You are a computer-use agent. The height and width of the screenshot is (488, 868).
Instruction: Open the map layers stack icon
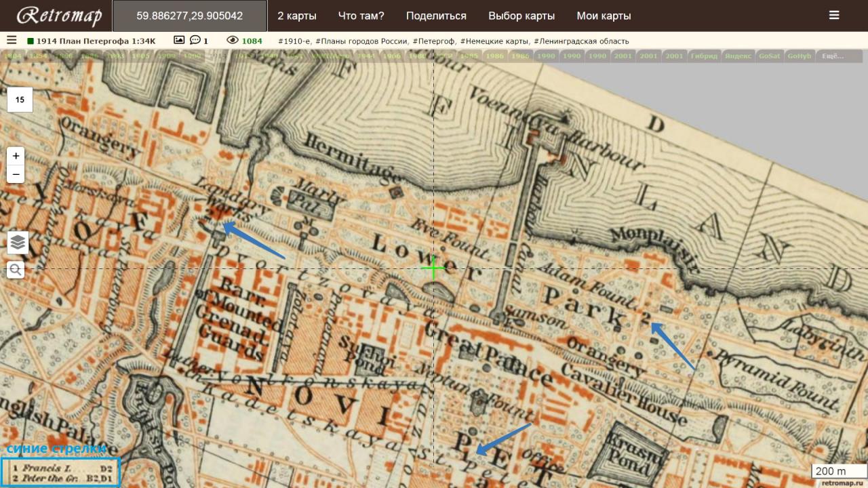pos(18,242)
